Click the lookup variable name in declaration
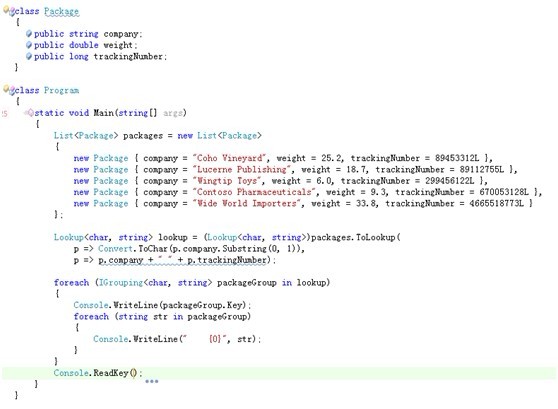Viewport: 558px width, 409px height. click(173, 237)
